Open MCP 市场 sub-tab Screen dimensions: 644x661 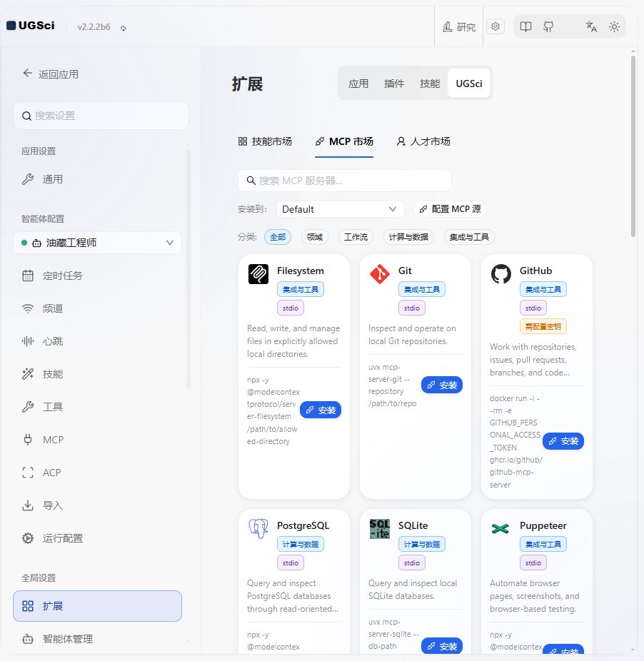tap(344, 141)
